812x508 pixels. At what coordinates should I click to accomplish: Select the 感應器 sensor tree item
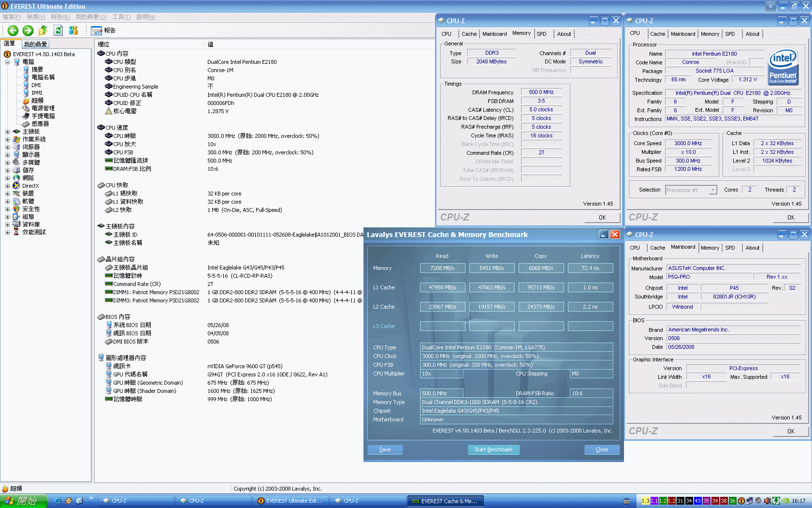[40, 124]
